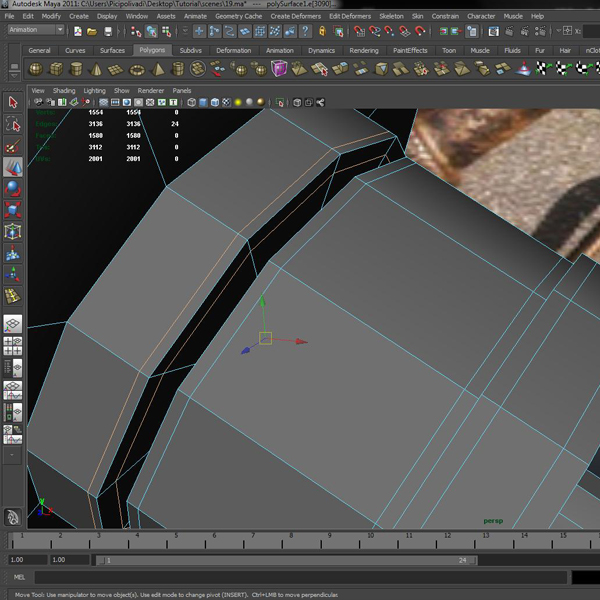
Task: Toggle the grid display icon
Action: pyautogui.click(x=103, y=102)
